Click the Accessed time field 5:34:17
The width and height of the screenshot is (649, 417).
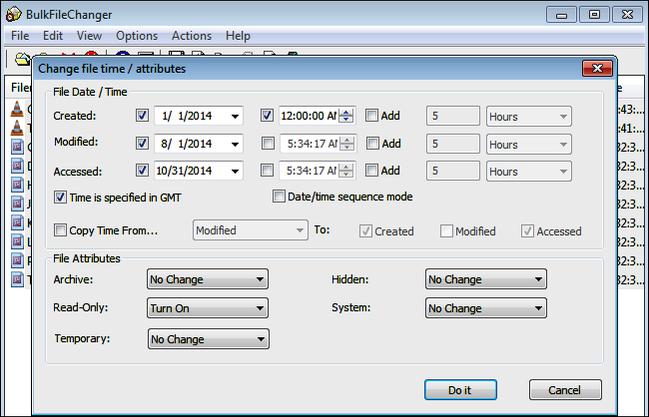(309, 171)
